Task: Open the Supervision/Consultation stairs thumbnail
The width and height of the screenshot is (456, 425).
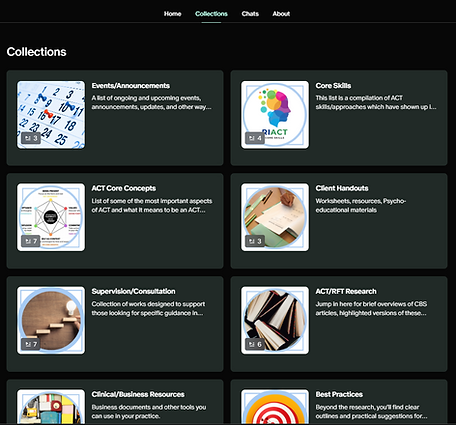Action: (x=51, y=320)
